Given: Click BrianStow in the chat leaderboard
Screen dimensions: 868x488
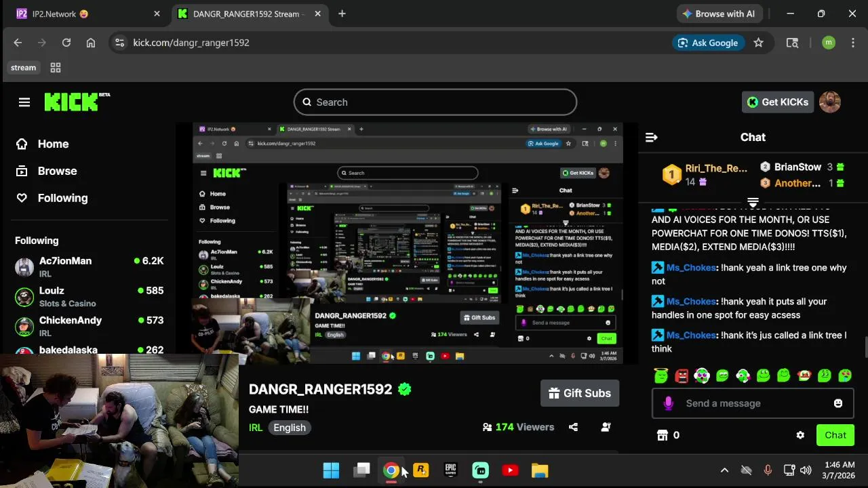Looking at the screenshot, I should (797, 167).
